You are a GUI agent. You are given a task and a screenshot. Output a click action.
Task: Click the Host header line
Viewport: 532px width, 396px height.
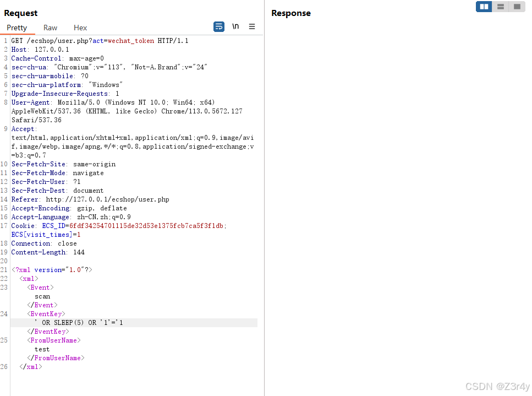pyautogui.click(x=40, y=50)
